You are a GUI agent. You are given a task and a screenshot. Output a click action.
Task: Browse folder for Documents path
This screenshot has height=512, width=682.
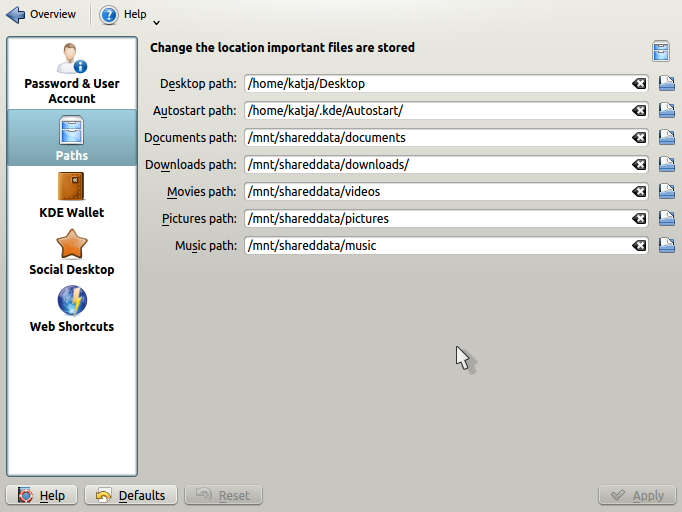click(668, 138)
